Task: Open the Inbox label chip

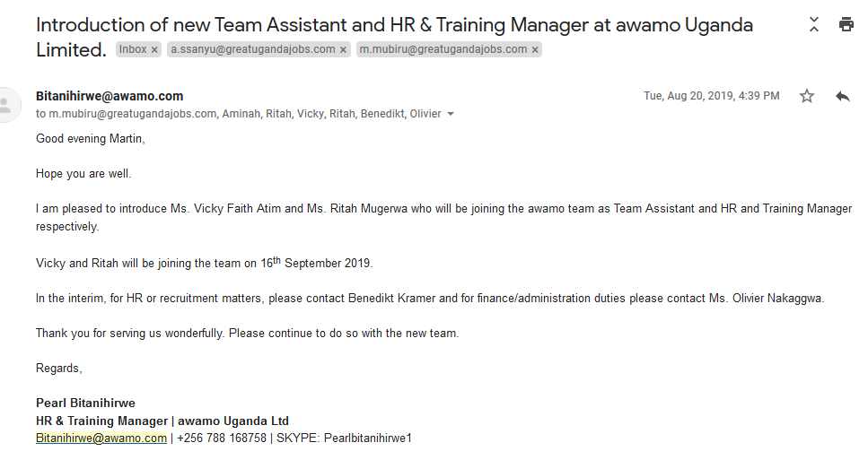Action: point(133,49)
